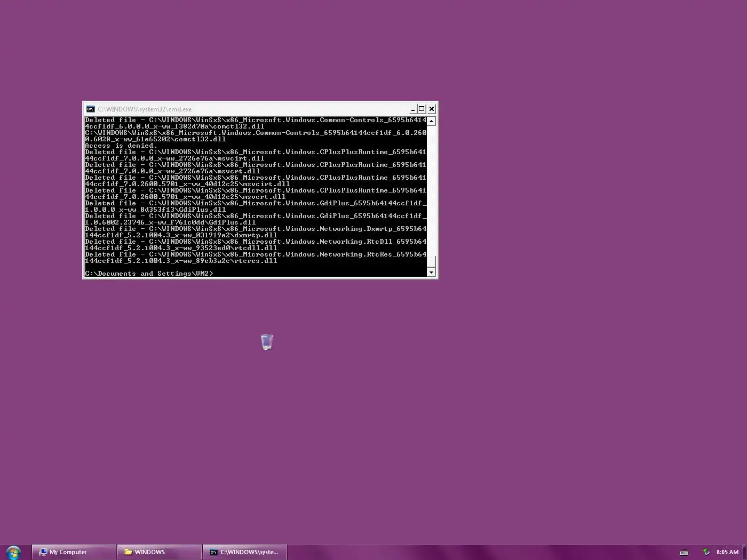Click the scroll up arrow in cmd window
This screenshot has width=747, height=560.
click(x=431, y=121)
